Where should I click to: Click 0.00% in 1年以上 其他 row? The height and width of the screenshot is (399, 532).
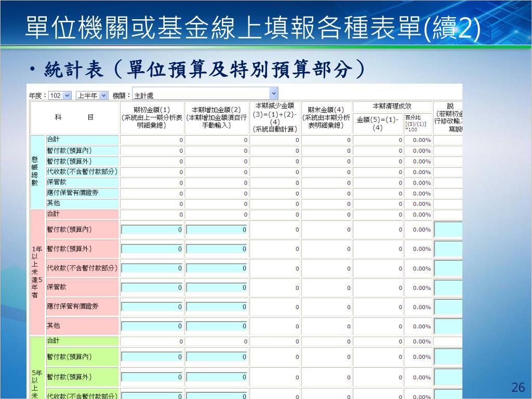pos(422,326)
